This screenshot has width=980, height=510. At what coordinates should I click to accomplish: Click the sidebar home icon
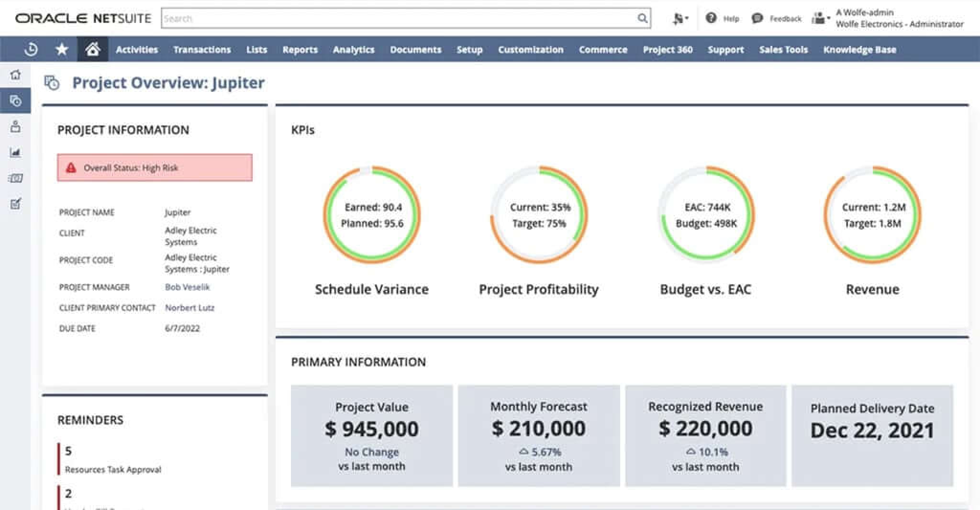pos(16,75)
